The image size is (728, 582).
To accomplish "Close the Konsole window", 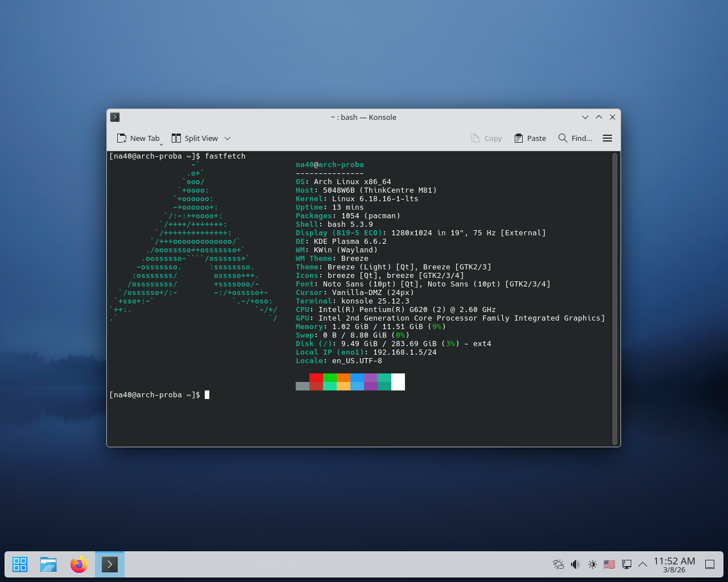I will [x=613, y=117].
